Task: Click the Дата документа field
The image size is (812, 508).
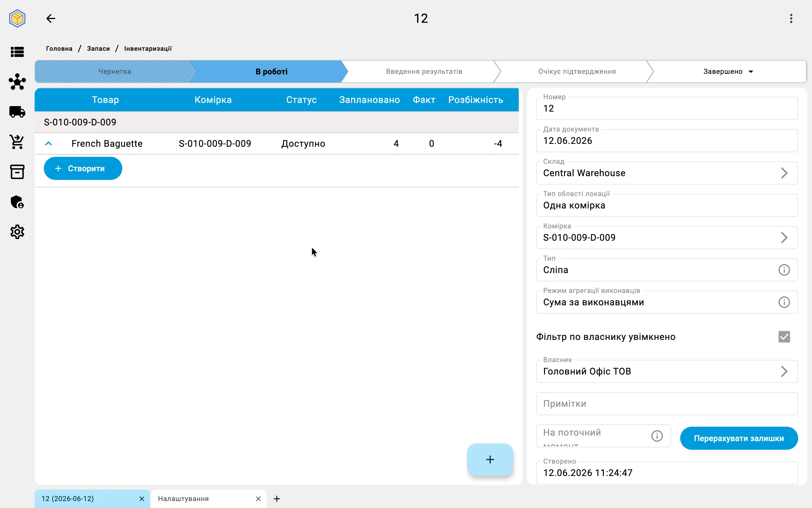Action: [667, 141]
